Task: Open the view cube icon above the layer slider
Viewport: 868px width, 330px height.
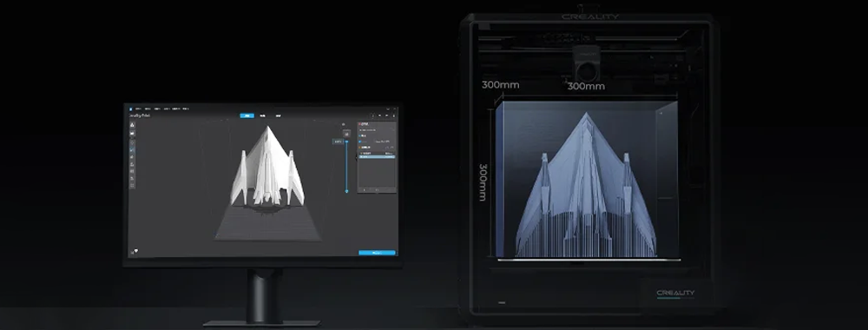Action: pyautogui.click(x=346, y=134)
